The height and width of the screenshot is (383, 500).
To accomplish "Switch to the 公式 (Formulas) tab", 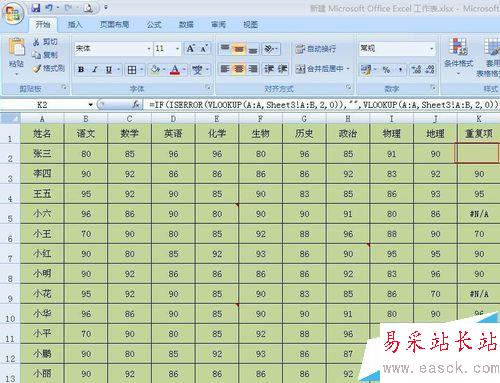I will point(154,24).
